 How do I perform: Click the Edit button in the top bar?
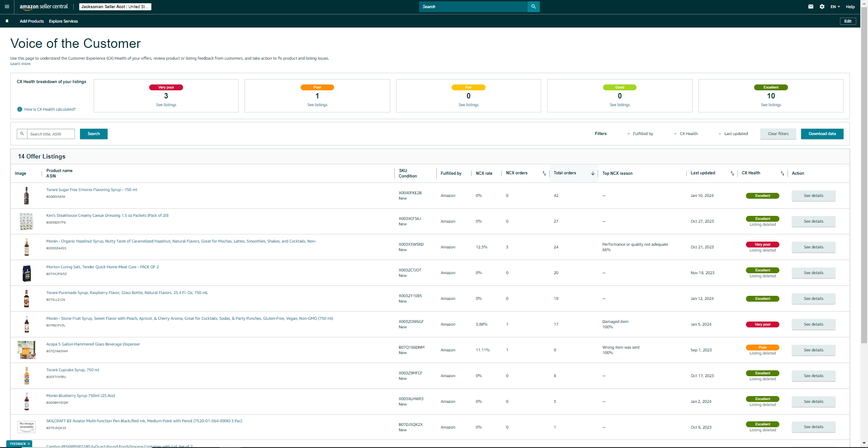point(848,21)
